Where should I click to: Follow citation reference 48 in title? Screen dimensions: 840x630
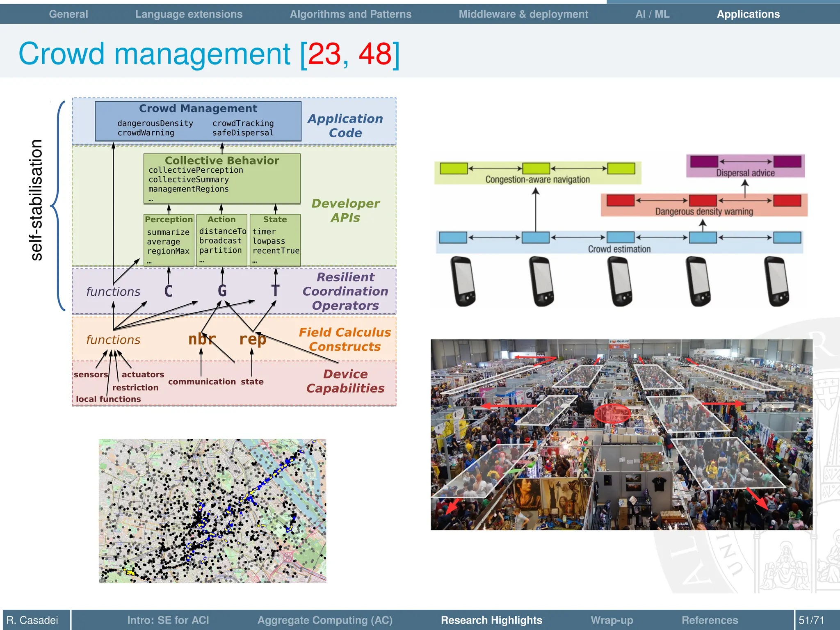tap(375, 54)
